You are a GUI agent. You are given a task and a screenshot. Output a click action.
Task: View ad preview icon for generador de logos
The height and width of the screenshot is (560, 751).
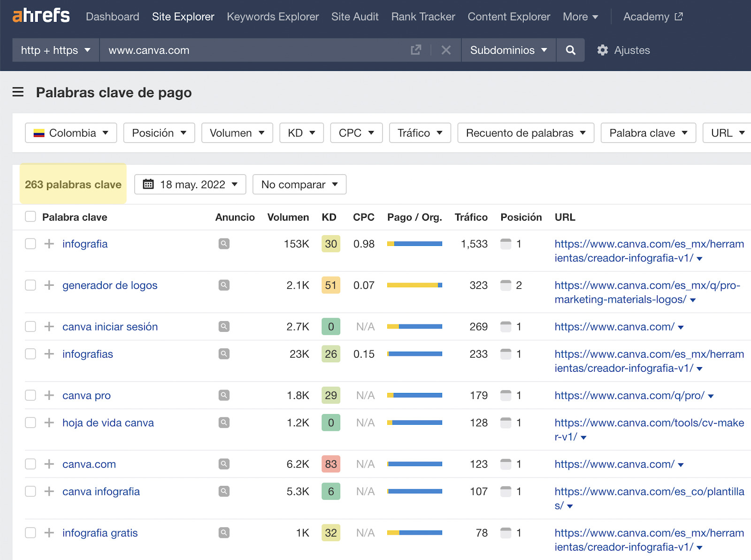tap(224, 285)
